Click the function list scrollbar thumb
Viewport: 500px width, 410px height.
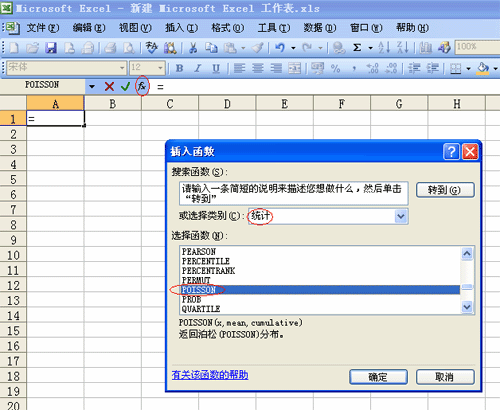[467, 287]
